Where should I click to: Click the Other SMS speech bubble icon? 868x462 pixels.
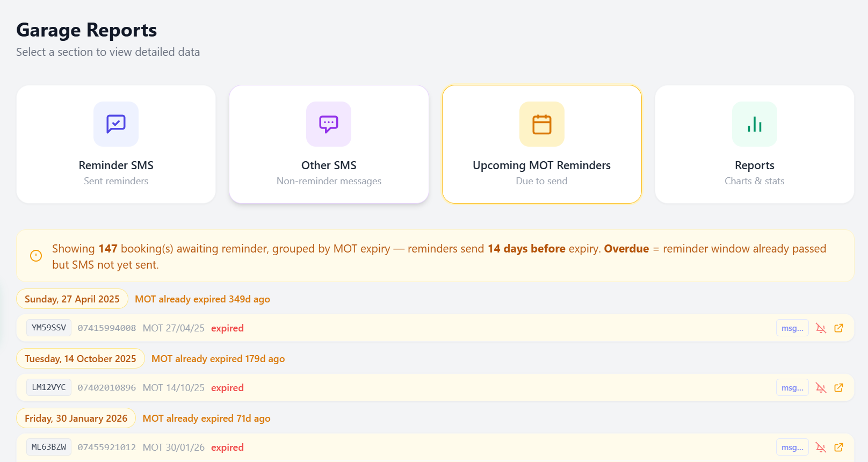pyautogui.click(x=329, y=124)
